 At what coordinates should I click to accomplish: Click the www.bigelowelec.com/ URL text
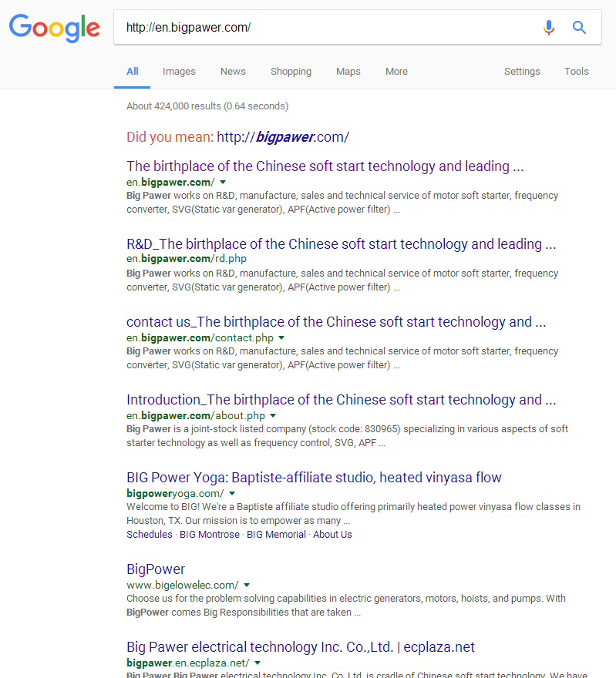(x=182, y=585)
